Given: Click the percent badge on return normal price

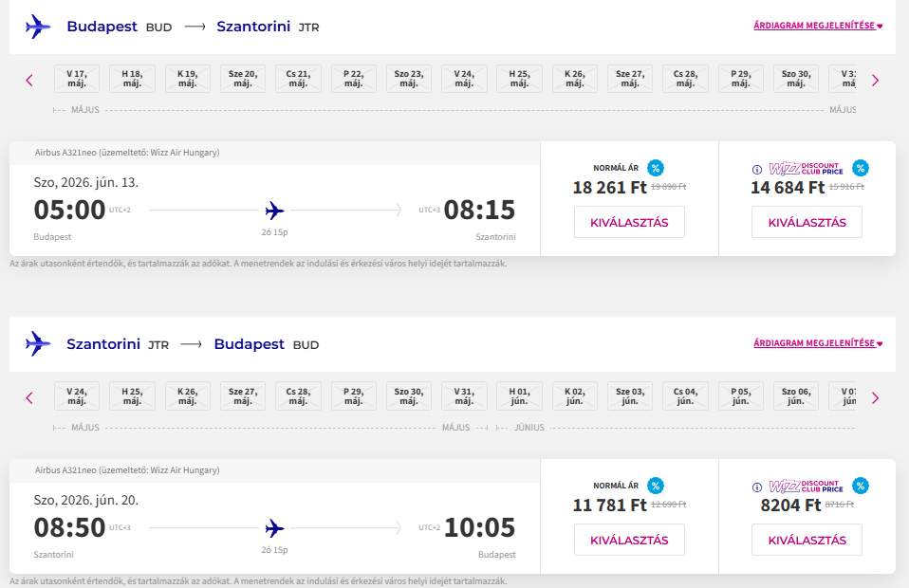Looking at the screenshot, I should tap(656, 486).
